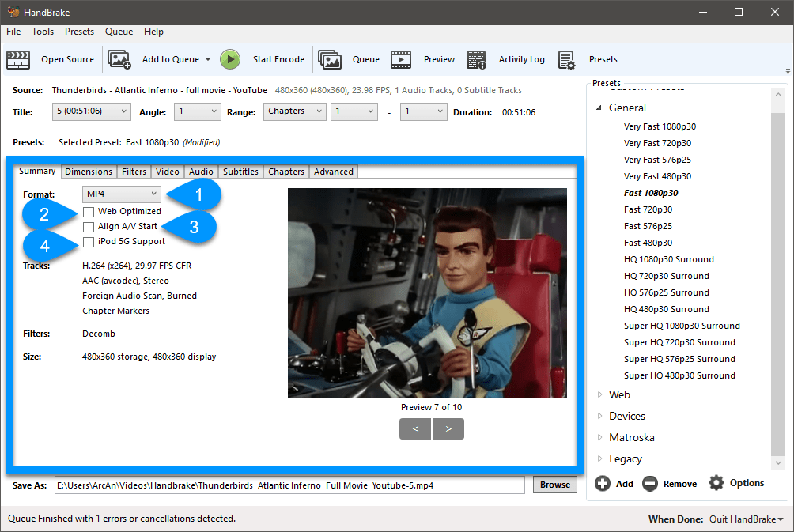Open the Help menu
Image resolution: width=794 pixels, height=532 pixels.
(x=153, y=32)
